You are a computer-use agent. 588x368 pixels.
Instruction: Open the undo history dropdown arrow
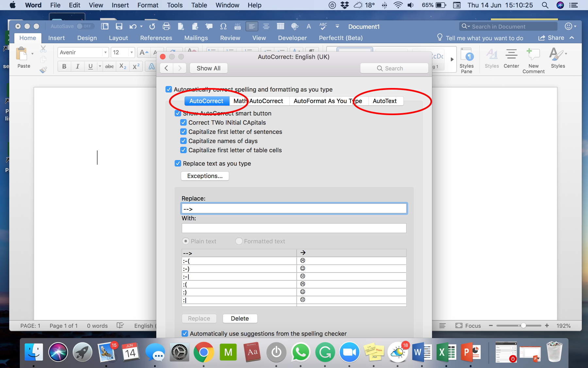pyautogui.click(x=141, y=26)
